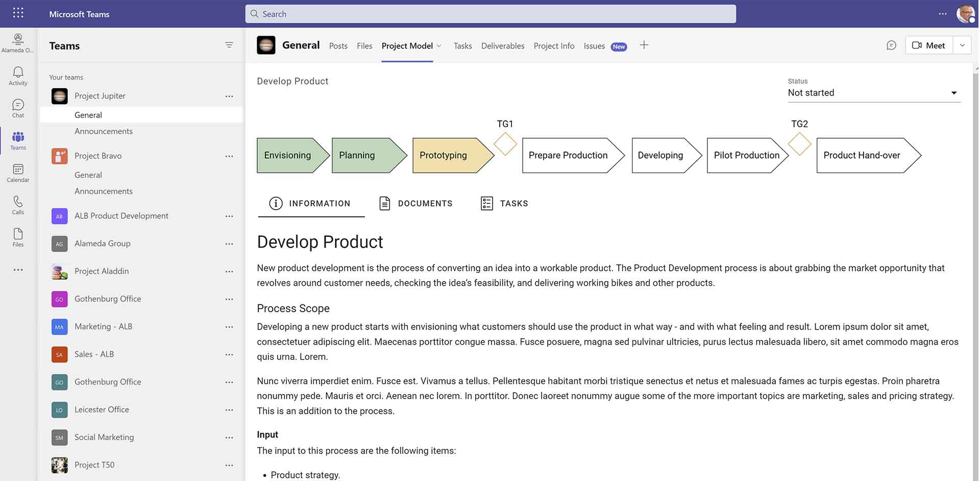Open more options for Project T50
The height and width of the screenshot is (481, 980).
point(229,465)
